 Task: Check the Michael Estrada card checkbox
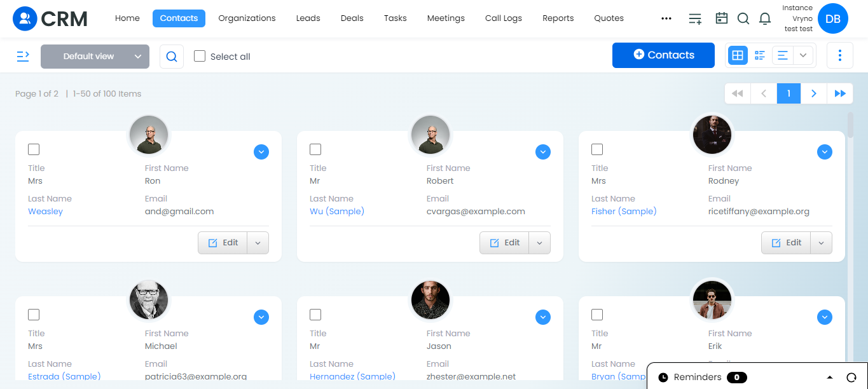point(34,315)
